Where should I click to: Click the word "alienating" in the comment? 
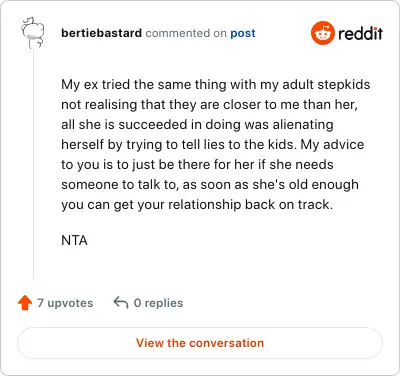[x=303, y=124]
